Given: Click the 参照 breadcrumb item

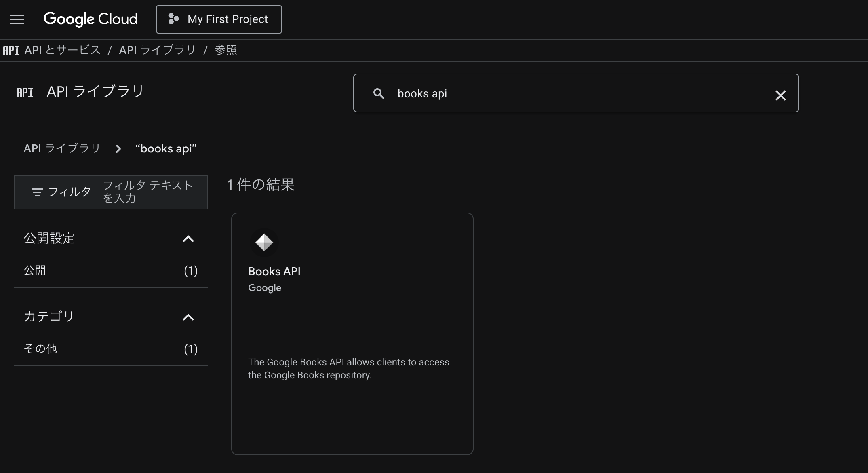Looking at the screenshot, I should (x=225, y=50).
